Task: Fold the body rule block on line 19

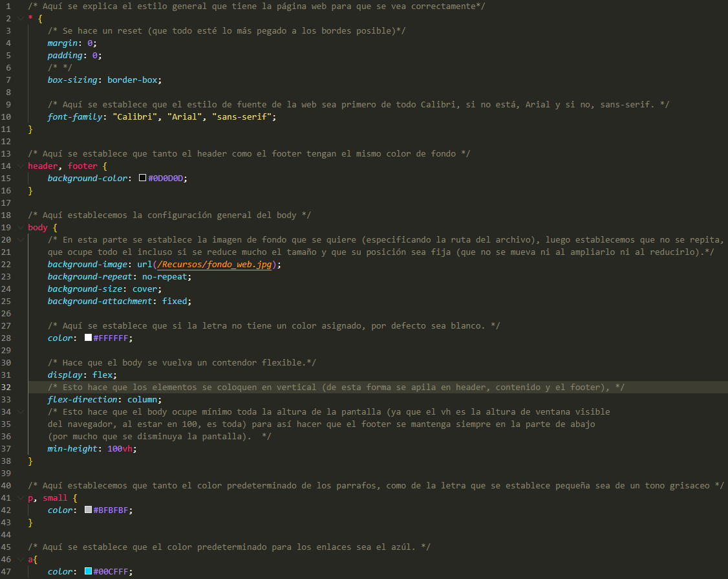Action: (21, 227)
